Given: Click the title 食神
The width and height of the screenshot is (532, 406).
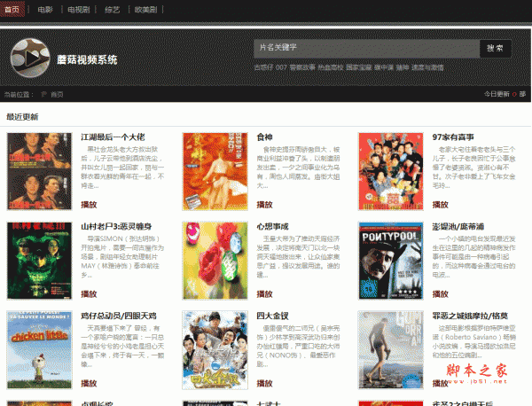Looking at the screenshot, I should tap(264, 137).
